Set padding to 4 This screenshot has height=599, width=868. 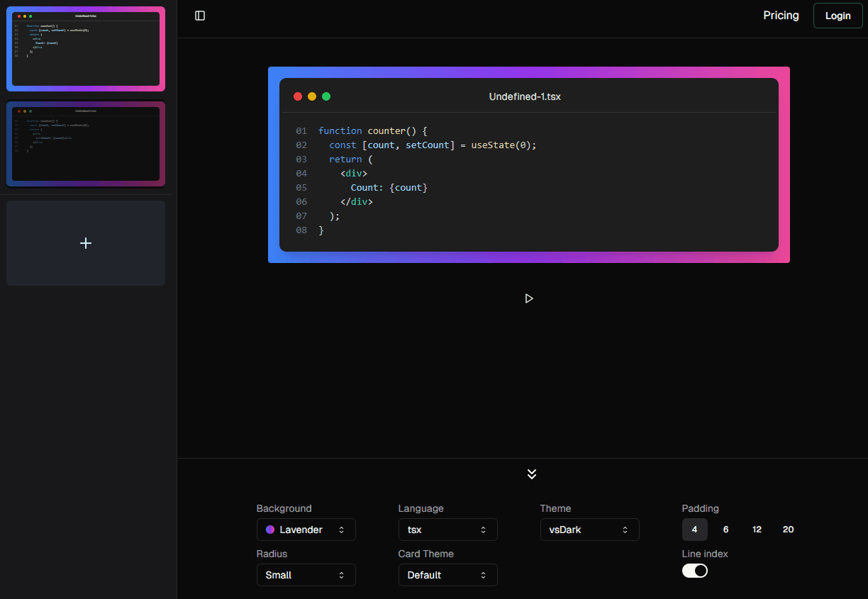tap(695, 530)
